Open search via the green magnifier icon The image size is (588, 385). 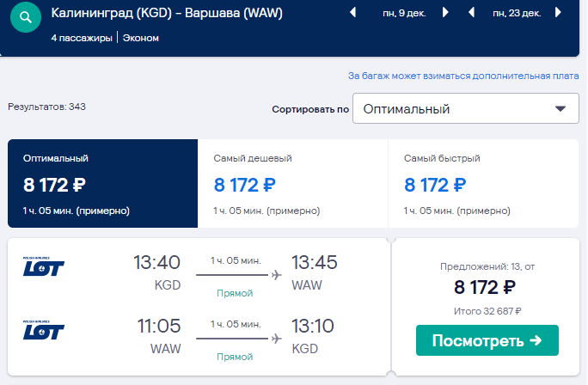26,17
